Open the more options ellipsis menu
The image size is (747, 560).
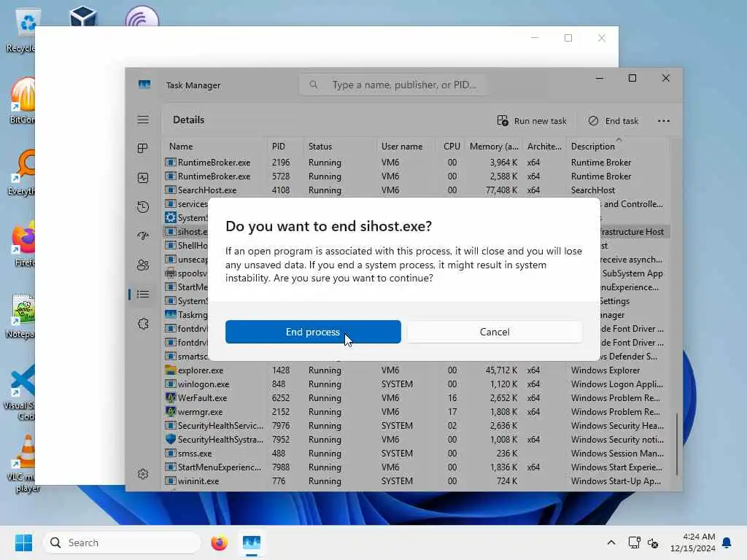pos(664,121)
